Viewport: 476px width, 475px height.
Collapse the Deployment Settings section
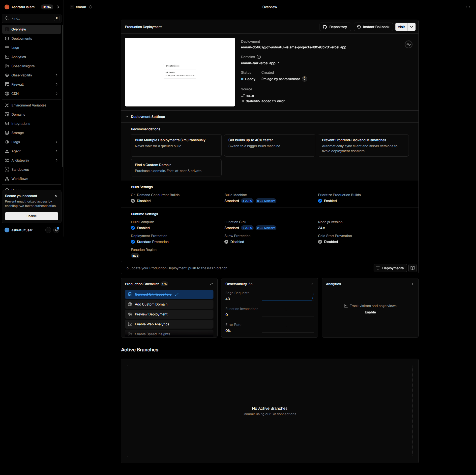click(127, 117)
